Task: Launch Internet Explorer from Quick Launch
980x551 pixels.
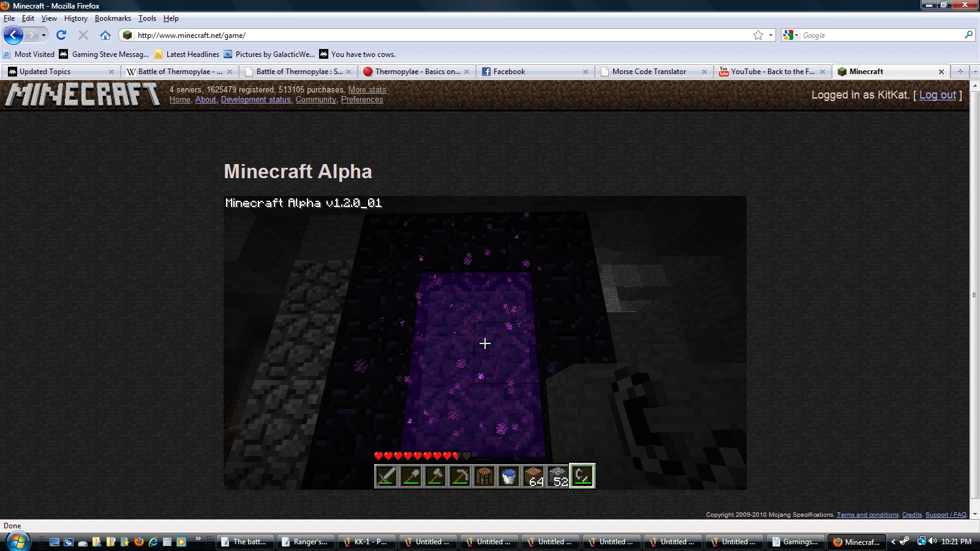Action: tap(153, 542)
